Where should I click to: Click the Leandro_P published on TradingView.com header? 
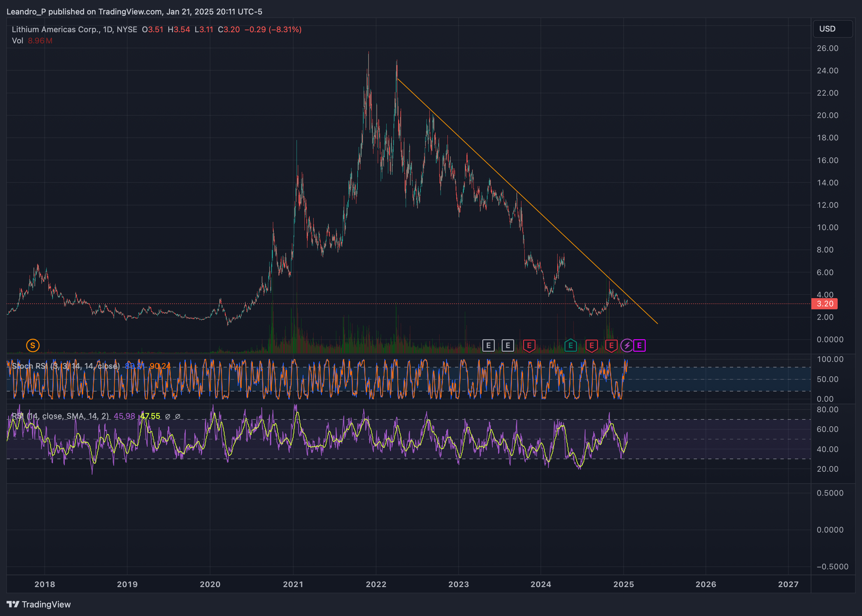pyautogui.click(x=134, y=12)
